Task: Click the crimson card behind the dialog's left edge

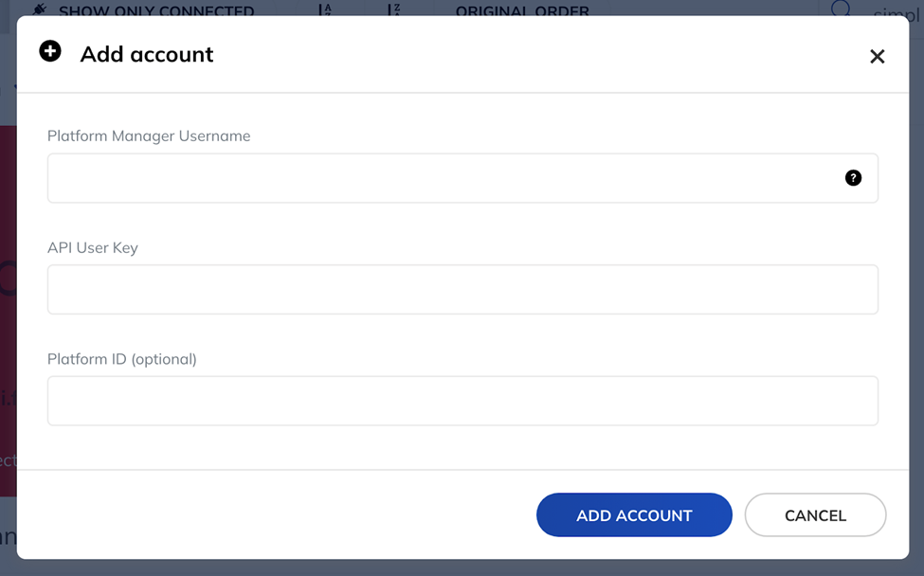Action: [8, 311]
